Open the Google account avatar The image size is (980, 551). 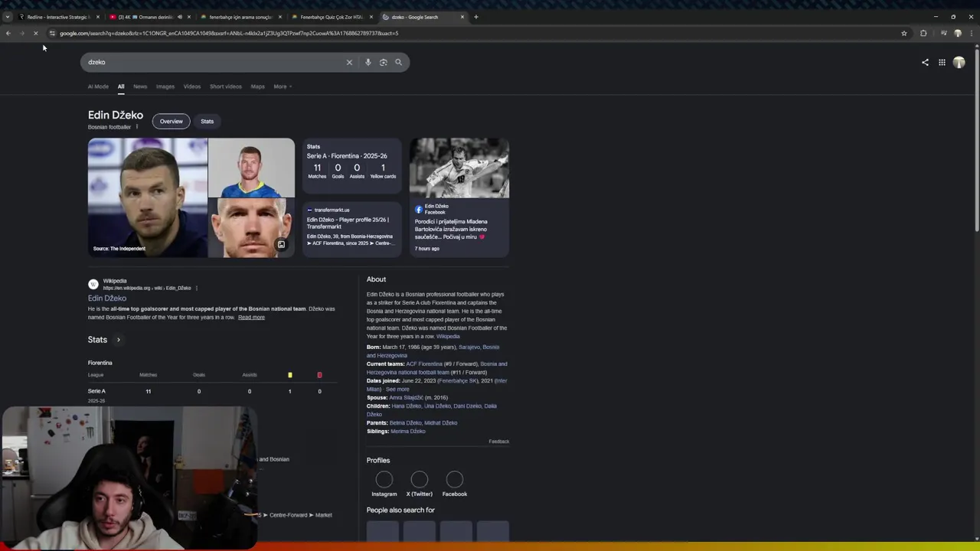(959, 62)
